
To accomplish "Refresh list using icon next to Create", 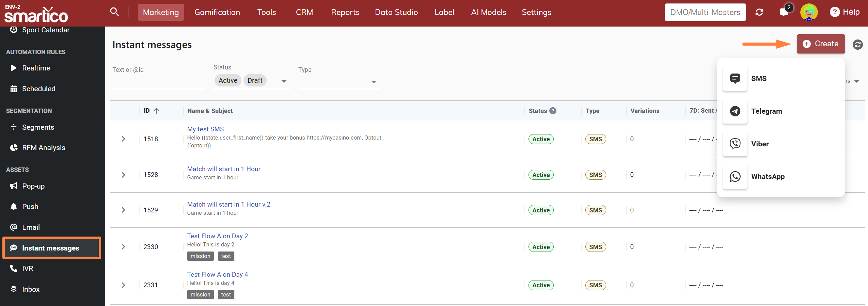I will 857,45.
